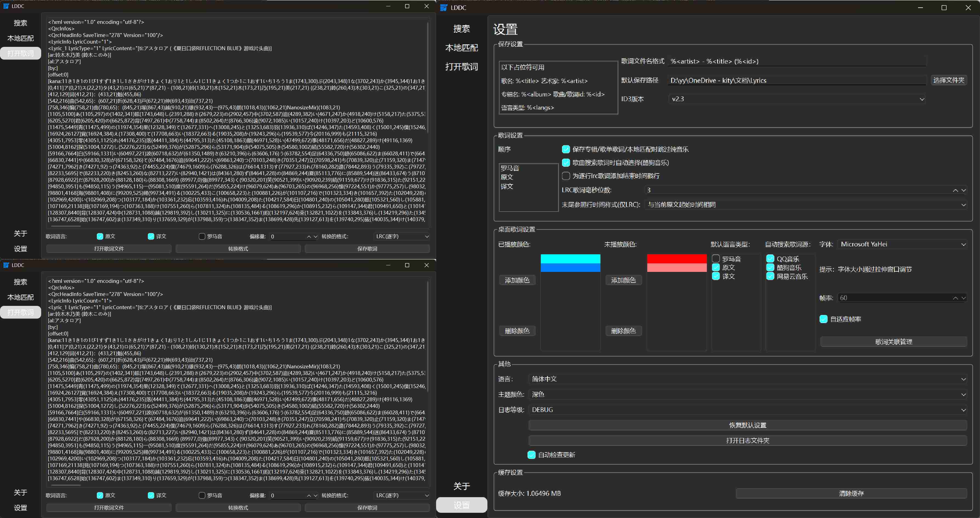
Task: Toggle 译文 under 默认语言类型
Action: (x=716, y=276)
